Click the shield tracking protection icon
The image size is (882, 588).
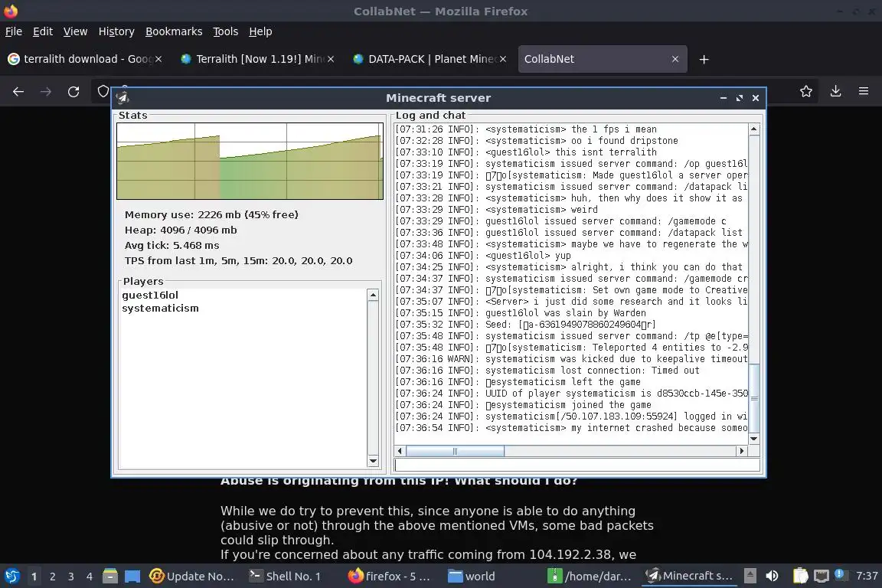[103, 92]
